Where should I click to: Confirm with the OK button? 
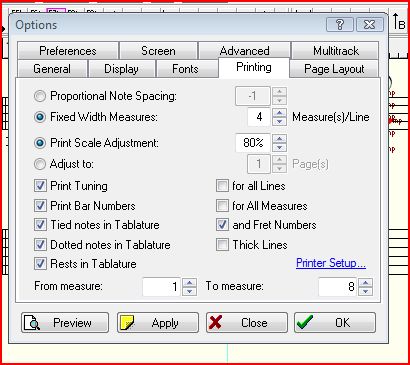pos(335,322)
